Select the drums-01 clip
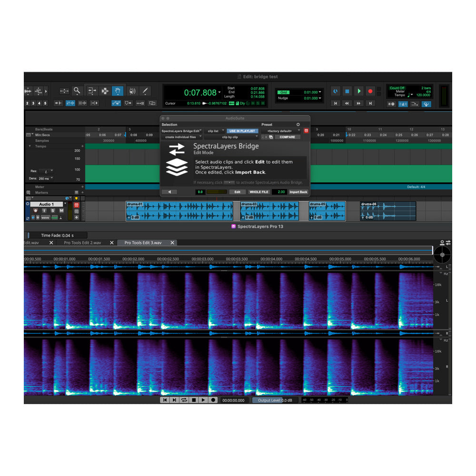This screenshot has height=476, width=476. tap(179, 211)
